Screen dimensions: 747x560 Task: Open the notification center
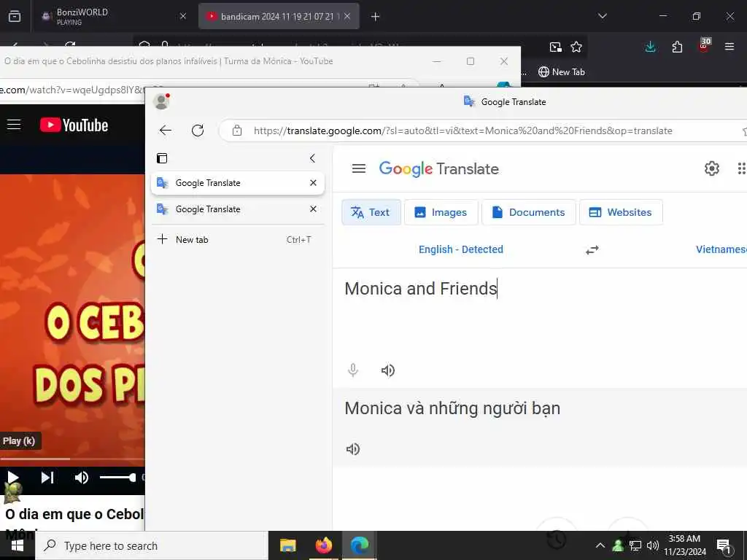point(724,546)
